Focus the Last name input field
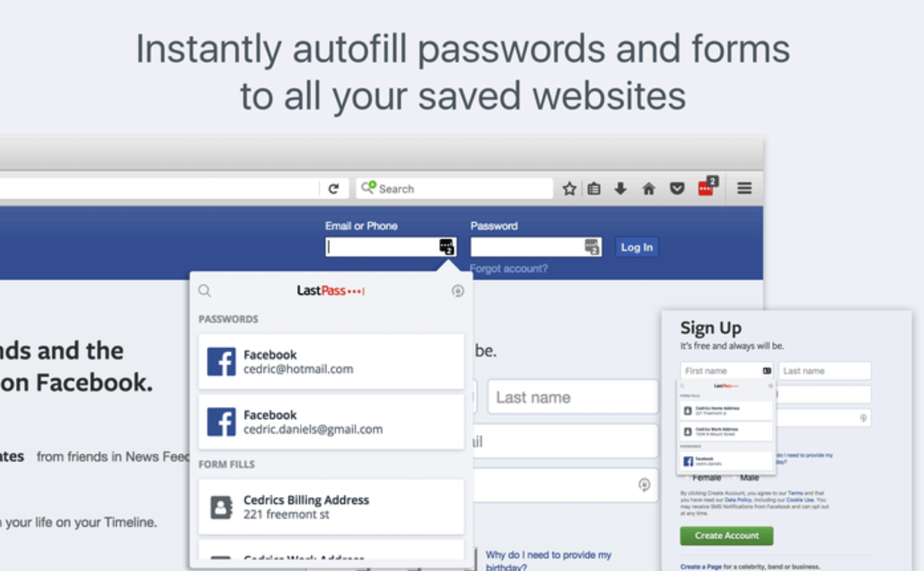Viewport: 924px width, 571px height. 573,397
